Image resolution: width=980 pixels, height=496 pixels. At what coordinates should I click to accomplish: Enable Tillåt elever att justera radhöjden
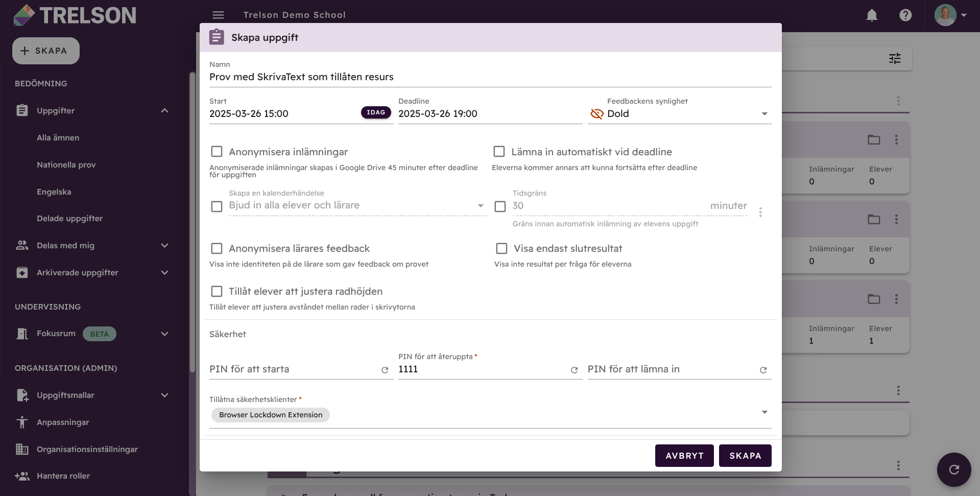[x=217, y=291]
